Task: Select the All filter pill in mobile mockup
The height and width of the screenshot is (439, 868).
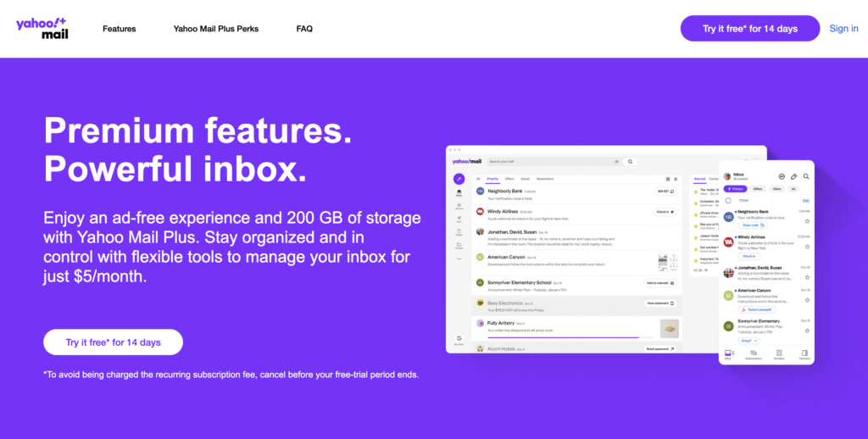Action: click(x=793, y=189)
